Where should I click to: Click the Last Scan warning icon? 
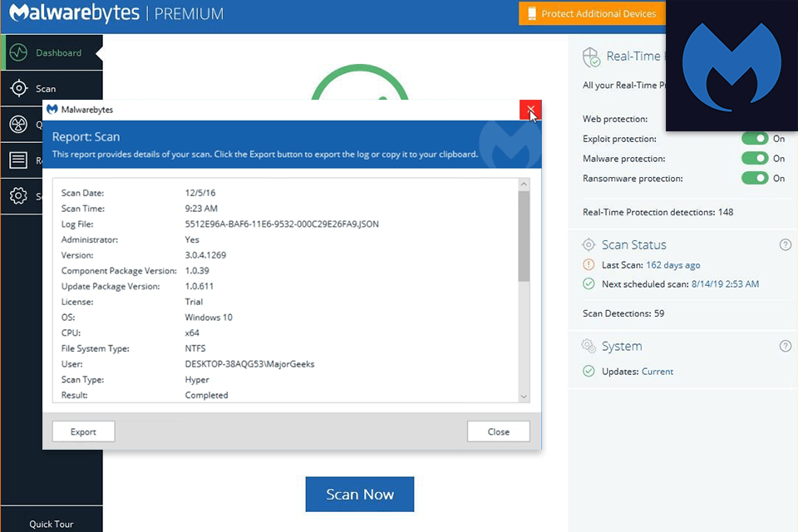589,264
